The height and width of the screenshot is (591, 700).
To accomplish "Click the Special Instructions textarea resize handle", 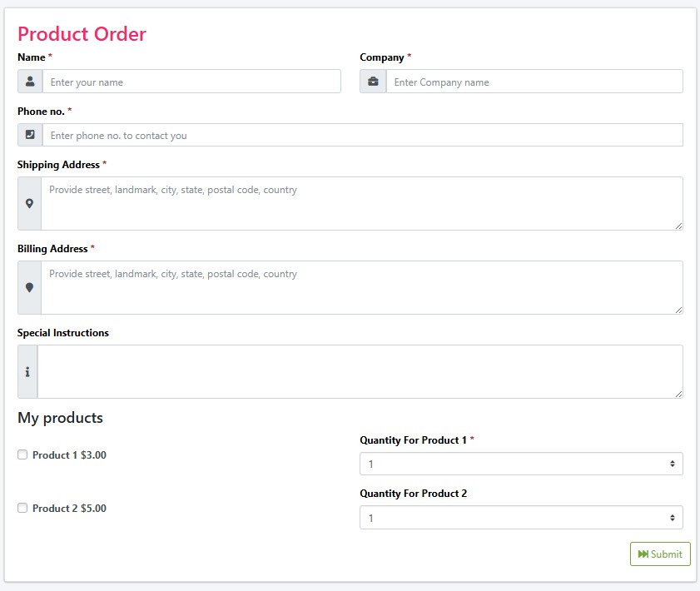I will click(678, 394).
